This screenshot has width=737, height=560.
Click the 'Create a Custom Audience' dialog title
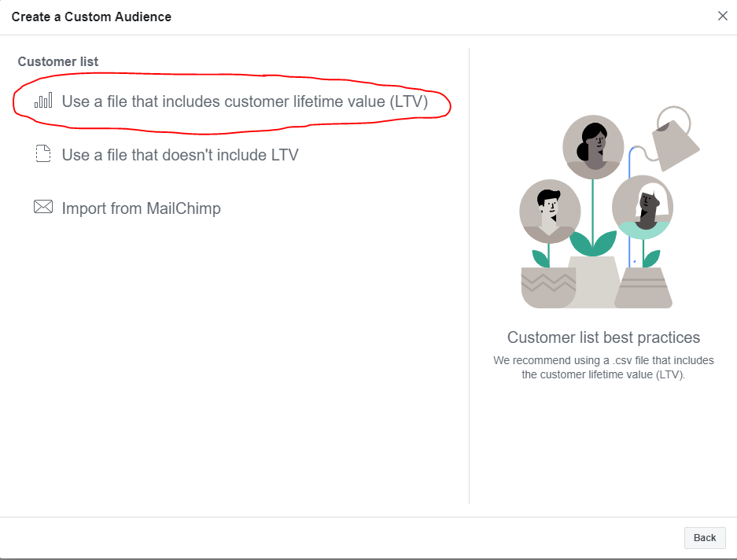91,17
